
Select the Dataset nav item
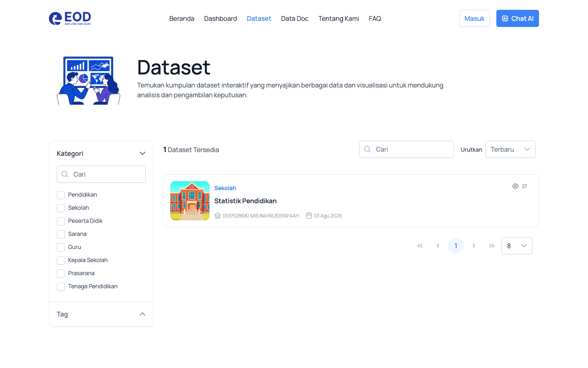[x=259, y=18]
